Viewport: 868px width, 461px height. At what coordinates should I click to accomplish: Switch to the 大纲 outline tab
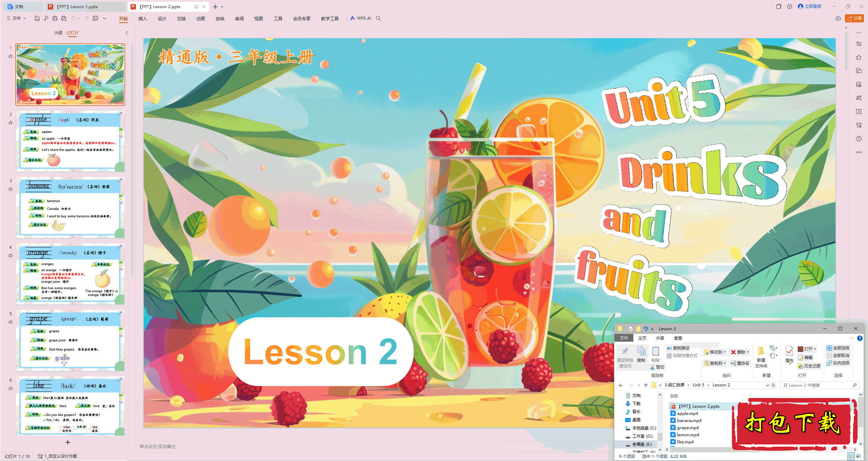(58, 33)
